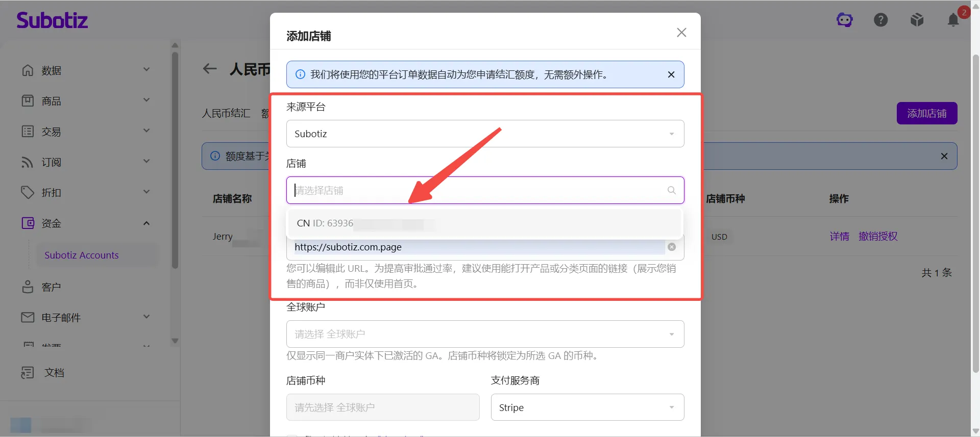Click the 订阅 feed icon in sidebar

coord(28,162)
